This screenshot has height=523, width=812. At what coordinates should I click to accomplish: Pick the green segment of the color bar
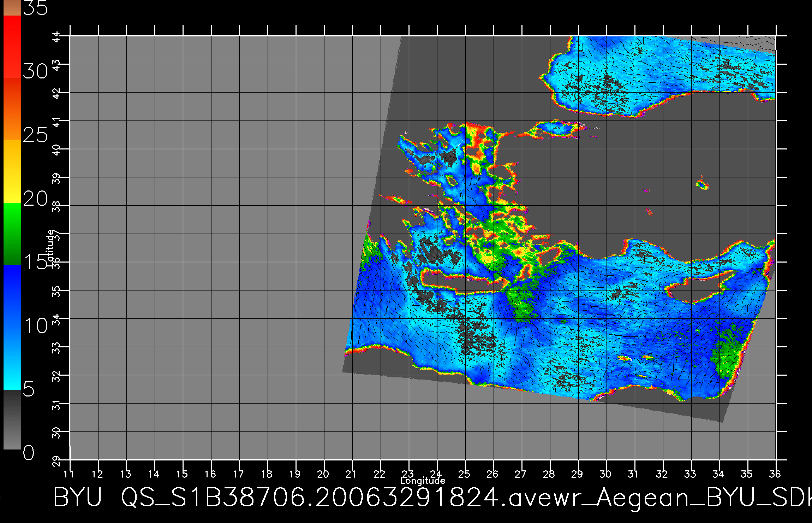pos(12,234)
